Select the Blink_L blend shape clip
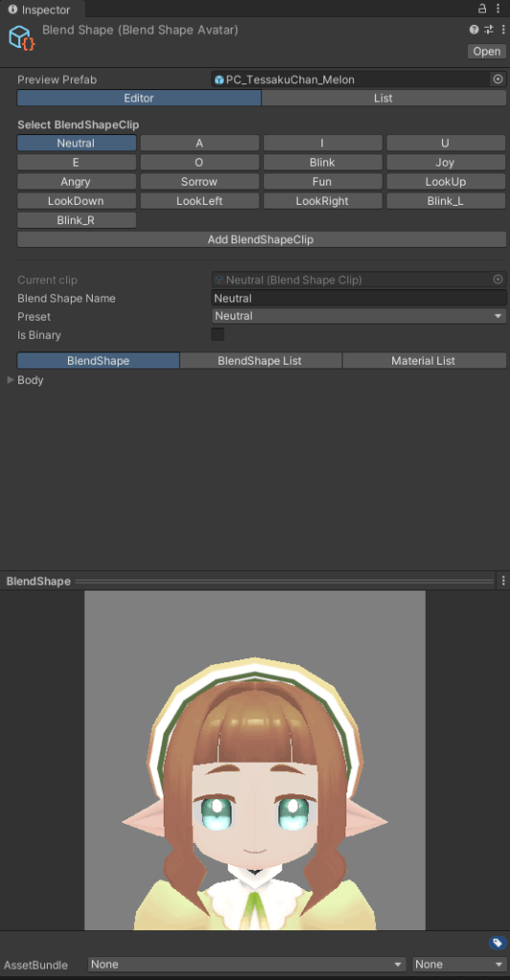 point(446,201)
